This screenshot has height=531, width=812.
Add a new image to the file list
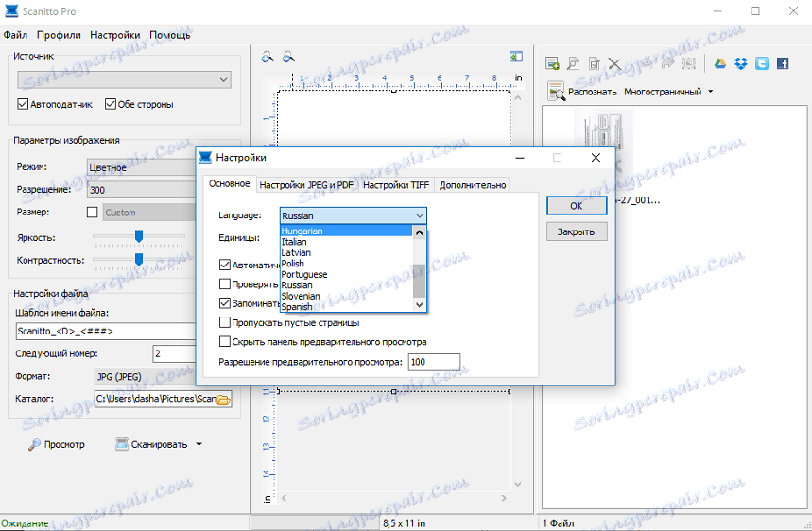pyautogui.click(x=553, y=63)
